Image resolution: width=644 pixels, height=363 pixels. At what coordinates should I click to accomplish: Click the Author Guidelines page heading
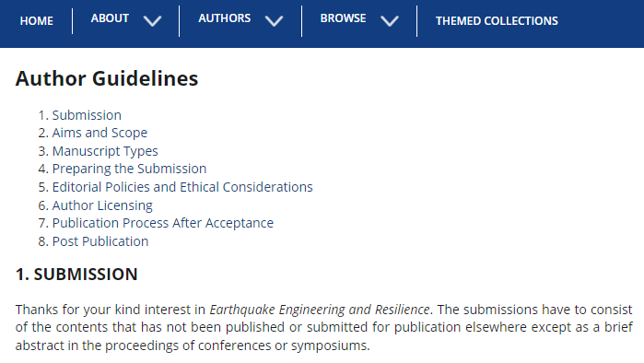(107, 78)
